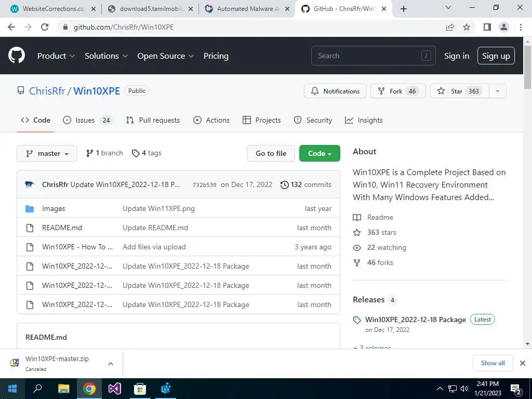Viewport: 532px width, 399px height.
Task: Click the Images folder icon
Action: [30, 209]
